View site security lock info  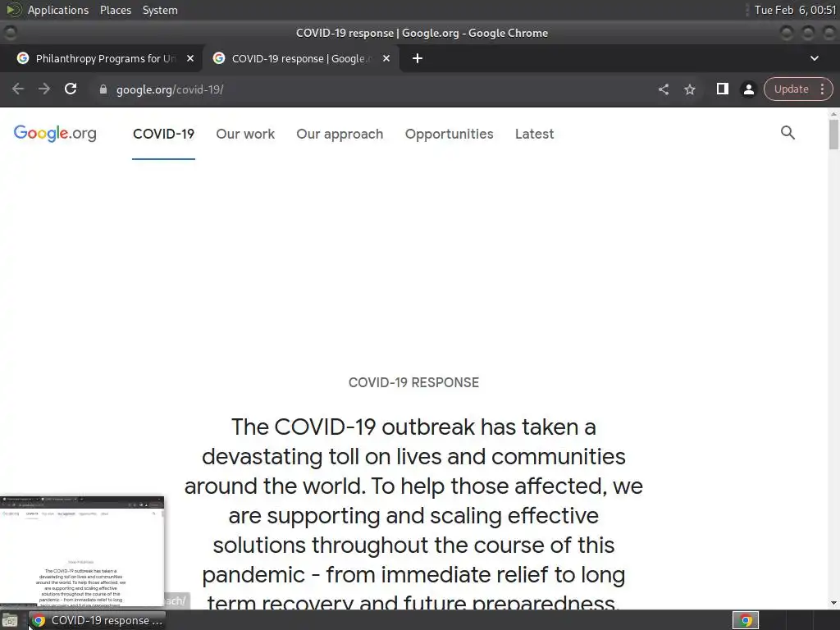pos(103,89)
